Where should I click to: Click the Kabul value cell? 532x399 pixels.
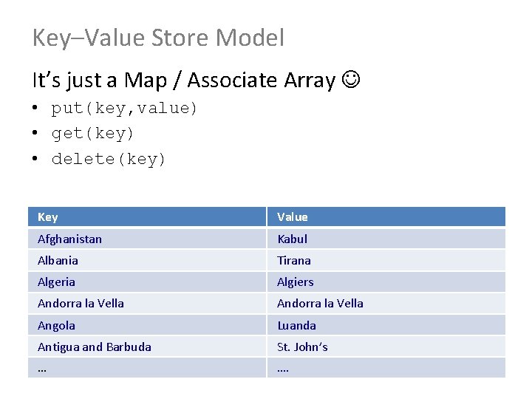292,239
